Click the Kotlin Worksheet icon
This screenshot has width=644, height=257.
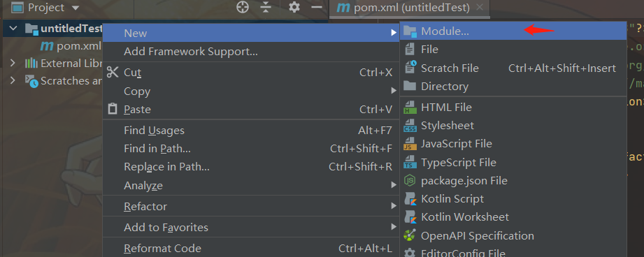click(x=410, y=216)
